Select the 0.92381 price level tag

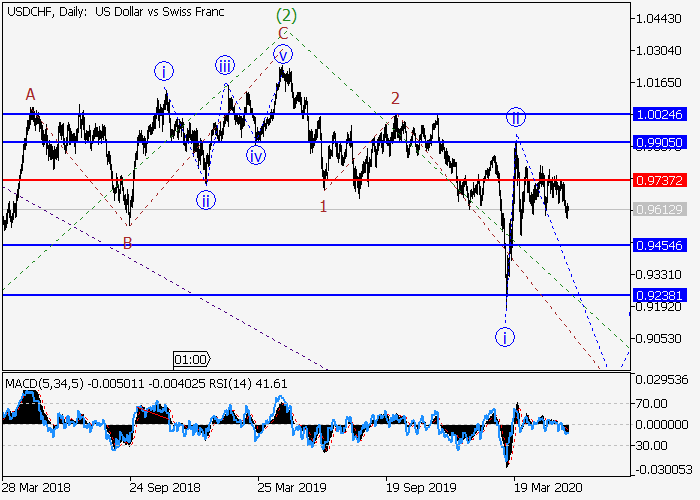pyautogui.click(x=659, y=295)
